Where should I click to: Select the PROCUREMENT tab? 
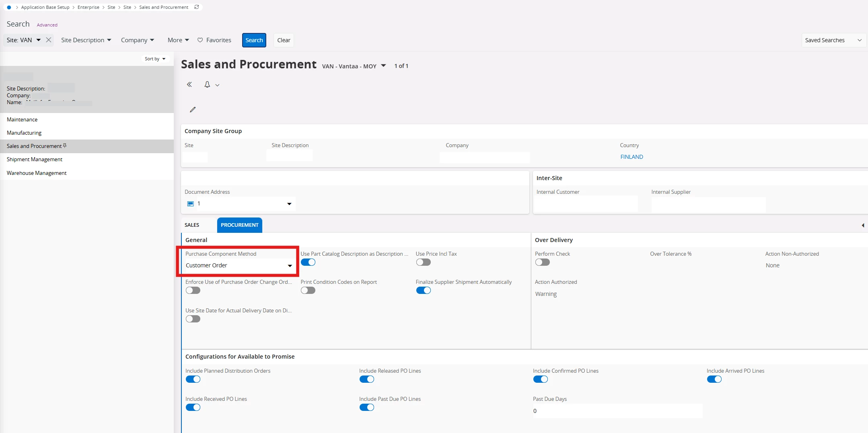(240, 225)
